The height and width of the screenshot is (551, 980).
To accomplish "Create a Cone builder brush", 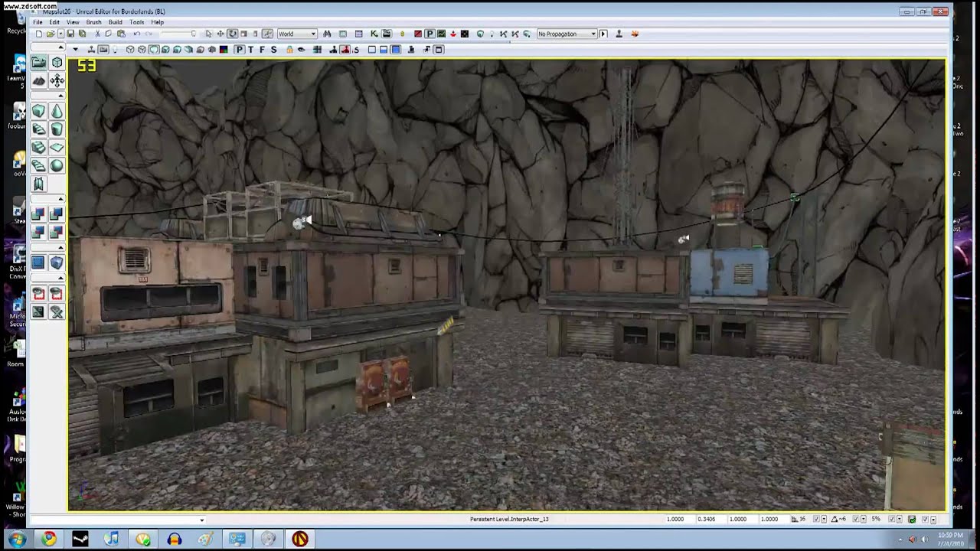I will tap(57, 112).
